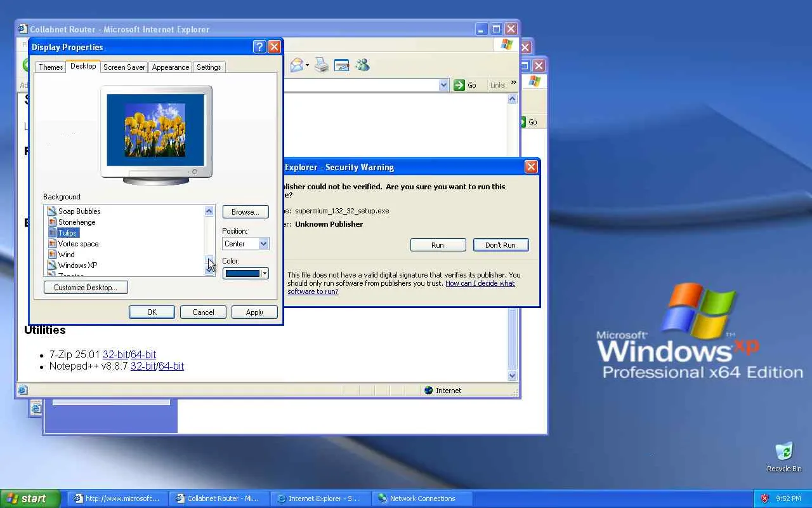This screenshot has width=812, height=508.
Task: Open the Recycle Bin desktop icon
Action: coord(784,451)
